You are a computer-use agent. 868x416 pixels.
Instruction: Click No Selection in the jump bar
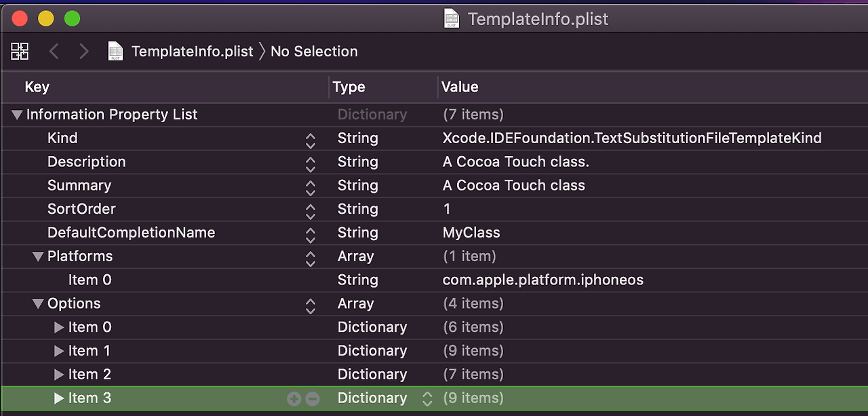pyautogui.click(x=314, y=52)
